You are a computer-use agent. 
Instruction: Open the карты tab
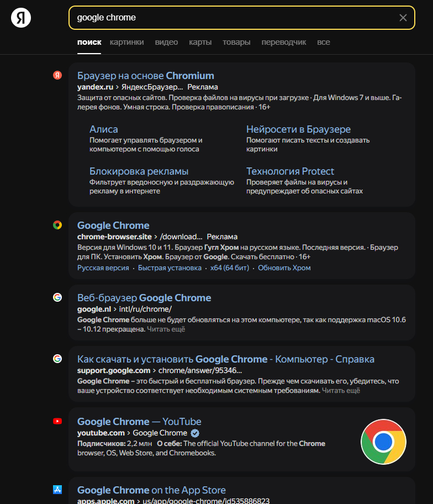(200, 42)
